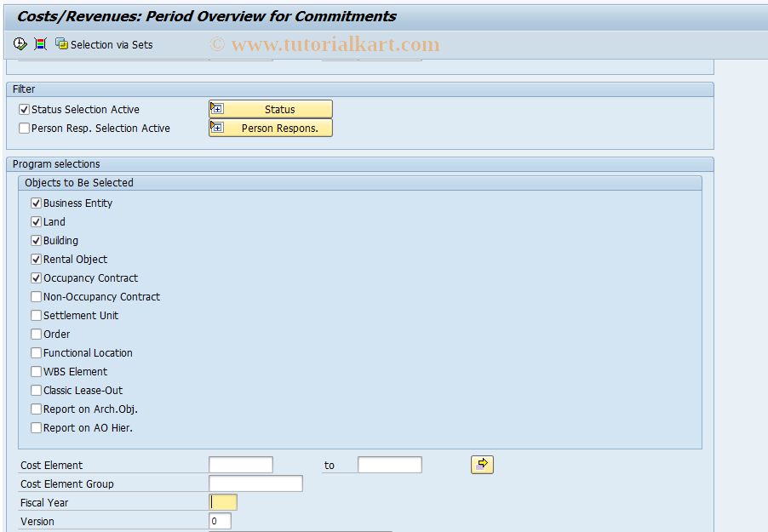Open the Person Respons. button
This screenshot has width=768, height=532.
pyautogui.click(x=271, y=128)
